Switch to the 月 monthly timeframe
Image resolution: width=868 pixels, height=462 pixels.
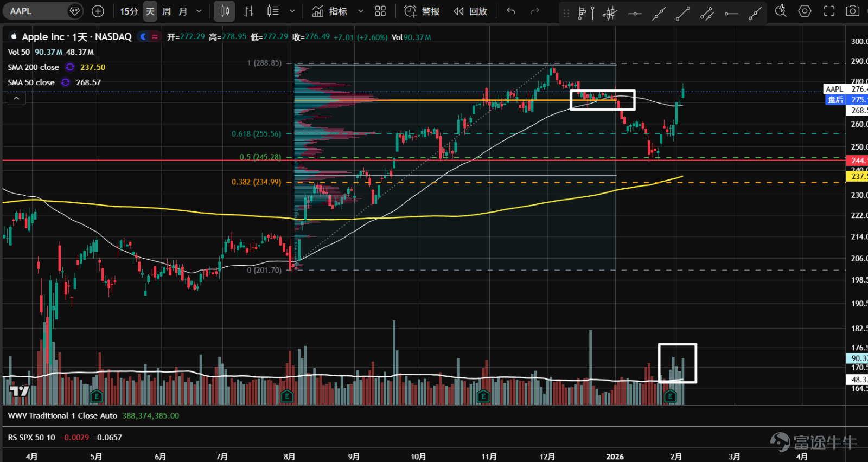pyautogui.click(x=183, y=11)
